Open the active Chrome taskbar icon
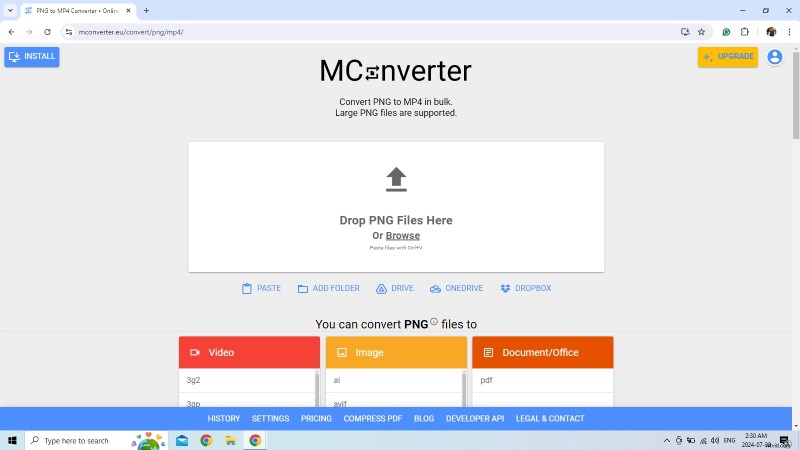Viewport: 800px width, 450px height. tap(255, 440)
